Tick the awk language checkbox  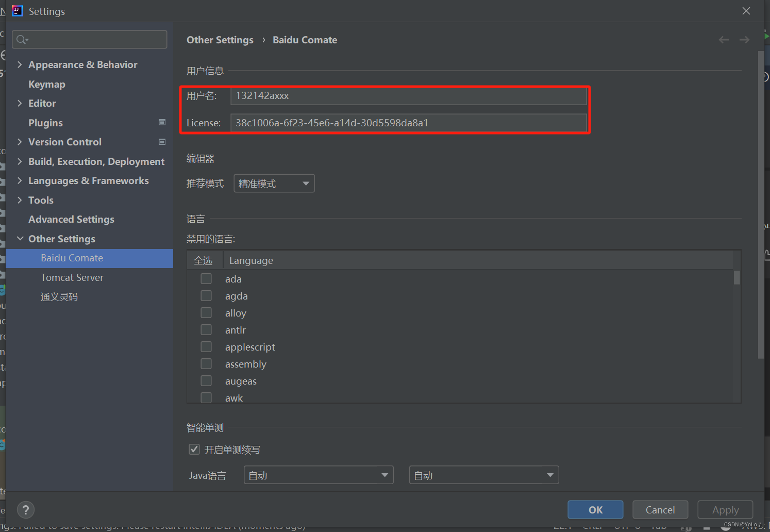206,397
